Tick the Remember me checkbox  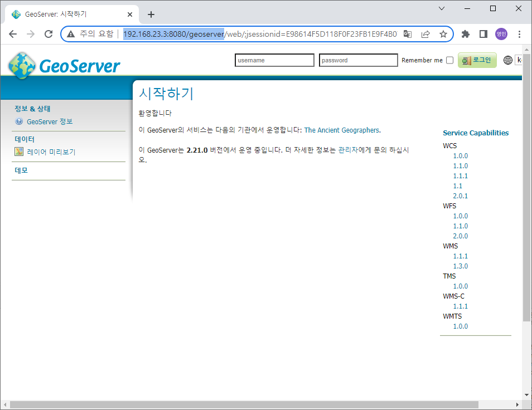[x=449, y=60]
